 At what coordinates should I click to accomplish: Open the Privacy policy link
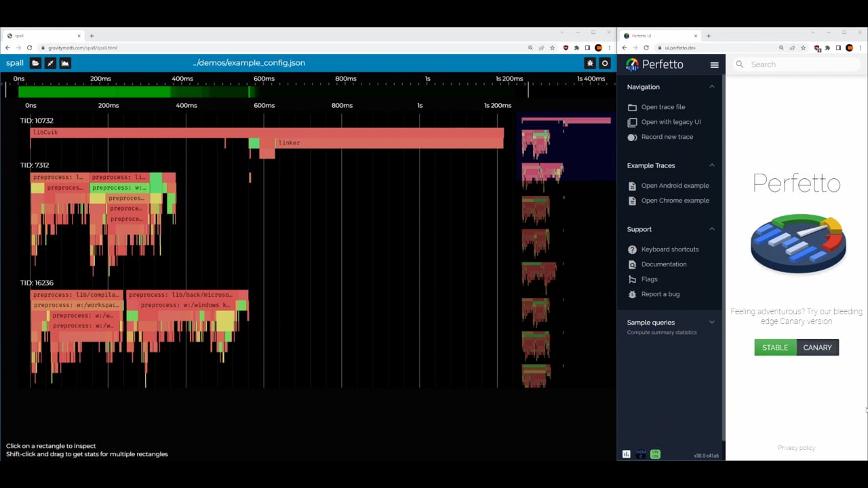(796, 448)
